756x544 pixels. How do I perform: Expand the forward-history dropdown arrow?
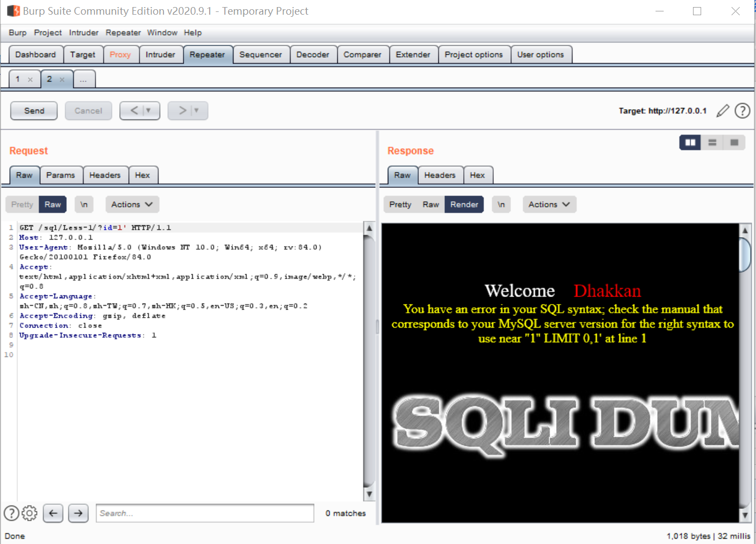(x=197, y=111)
